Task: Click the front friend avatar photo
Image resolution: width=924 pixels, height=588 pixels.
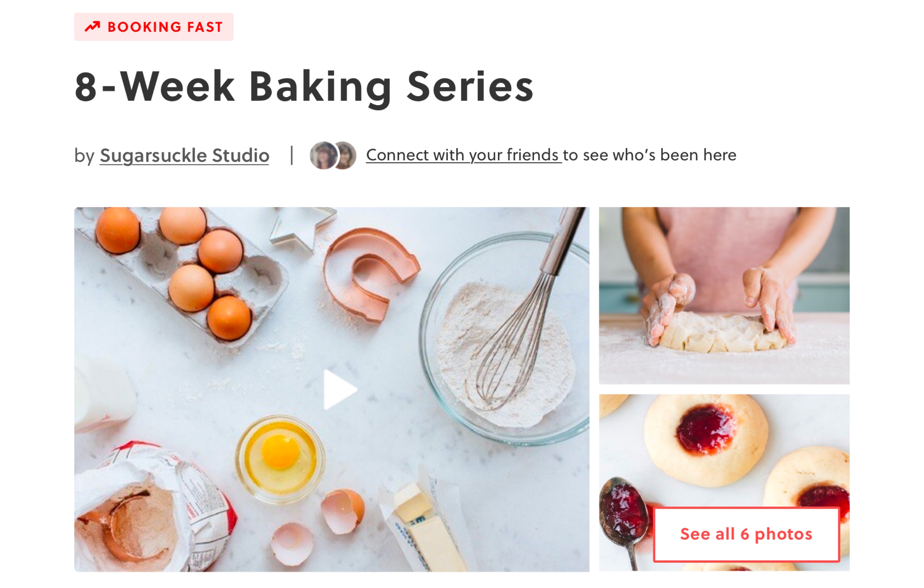Action: pos(323,155)
